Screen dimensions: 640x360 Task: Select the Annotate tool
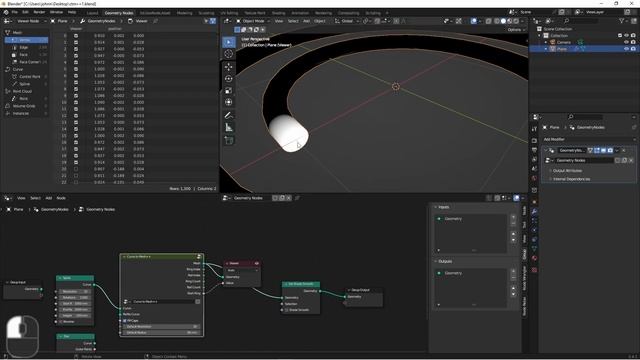229,116
